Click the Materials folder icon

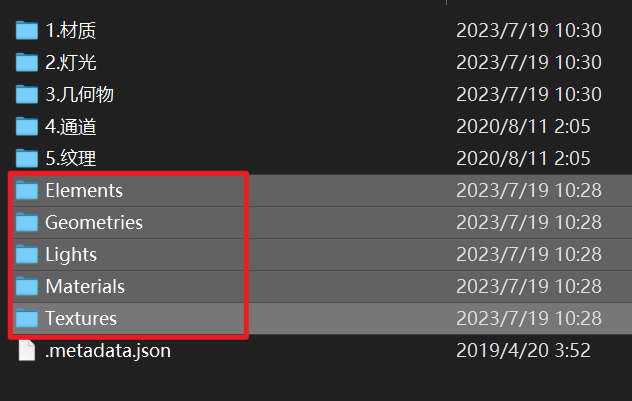click(x=26, y=287)
